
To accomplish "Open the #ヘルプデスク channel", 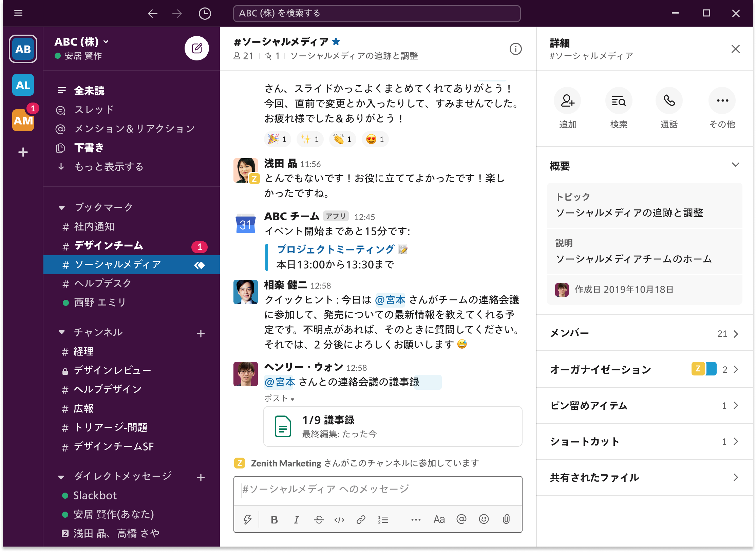I will 132,283.
